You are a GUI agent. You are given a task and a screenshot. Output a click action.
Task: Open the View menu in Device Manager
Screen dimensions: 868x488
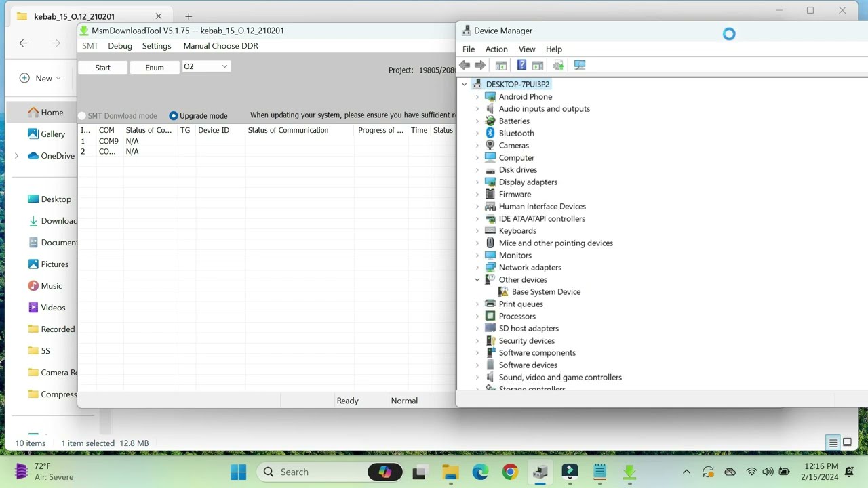point(527,49)
